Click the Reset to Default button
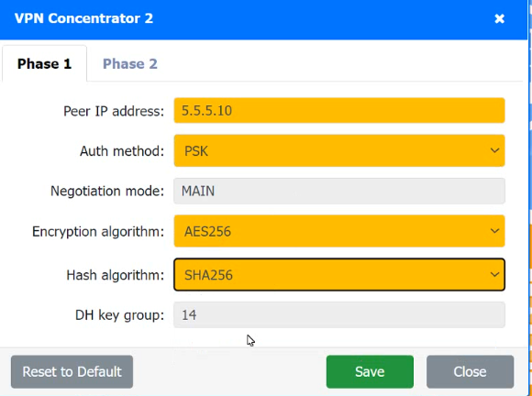Screen dimensions: 532x396 (x=72, y=371)
